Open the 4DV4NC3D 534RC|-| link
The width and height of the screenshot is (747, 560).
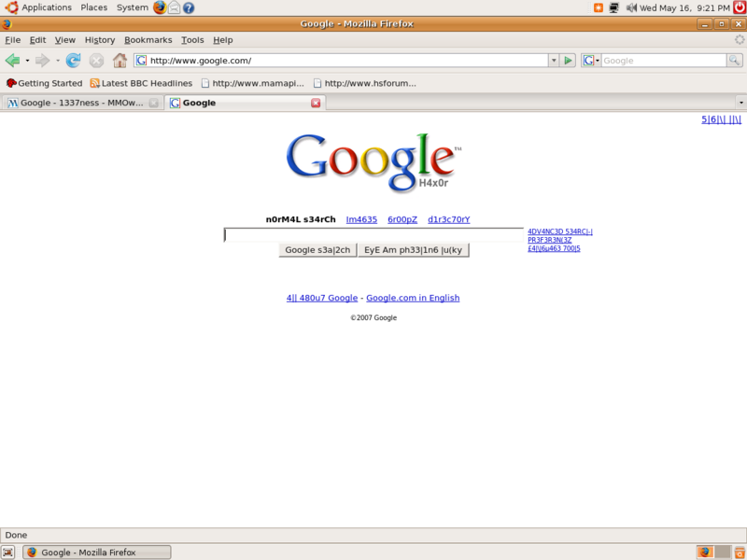[559, 231]
